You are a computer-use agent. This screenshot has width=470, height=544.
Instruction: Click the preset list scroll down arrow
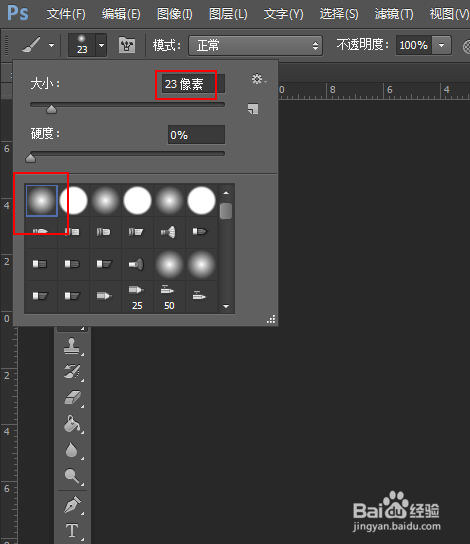click(226, 306)
